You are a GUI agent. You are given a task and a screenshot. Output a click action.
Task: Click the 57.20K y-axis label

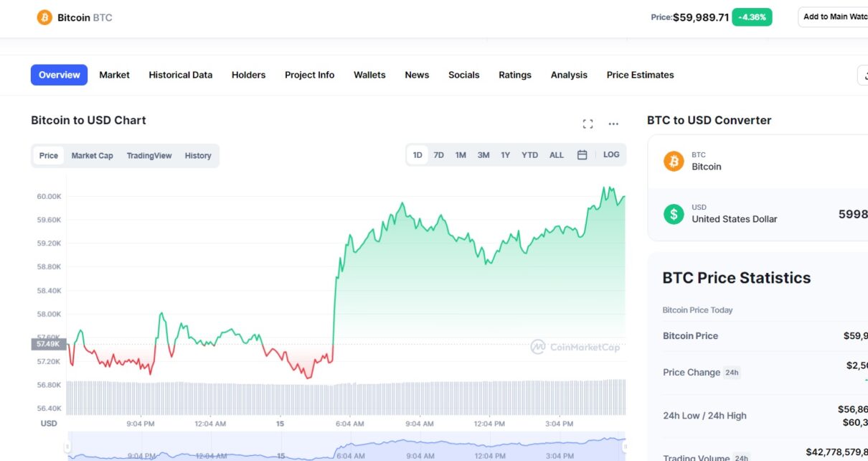pos(49,362)
